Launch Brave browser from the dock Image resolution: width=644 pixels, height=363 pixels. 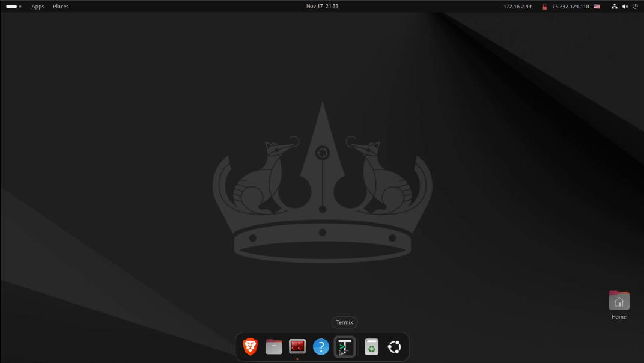(250, 347)
